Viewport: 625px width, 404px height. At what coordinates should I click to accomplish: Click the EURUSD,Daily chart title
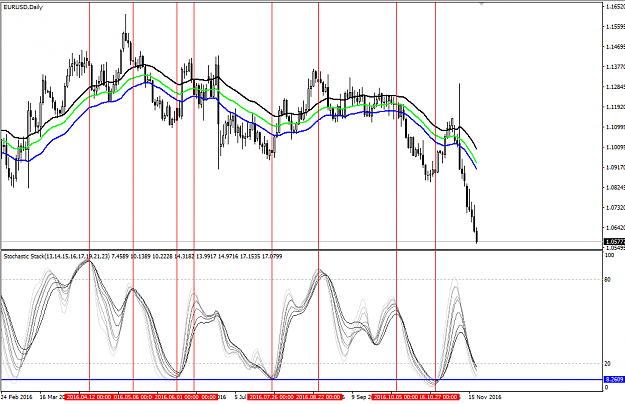pyautogui.click(x=23, y=7)
